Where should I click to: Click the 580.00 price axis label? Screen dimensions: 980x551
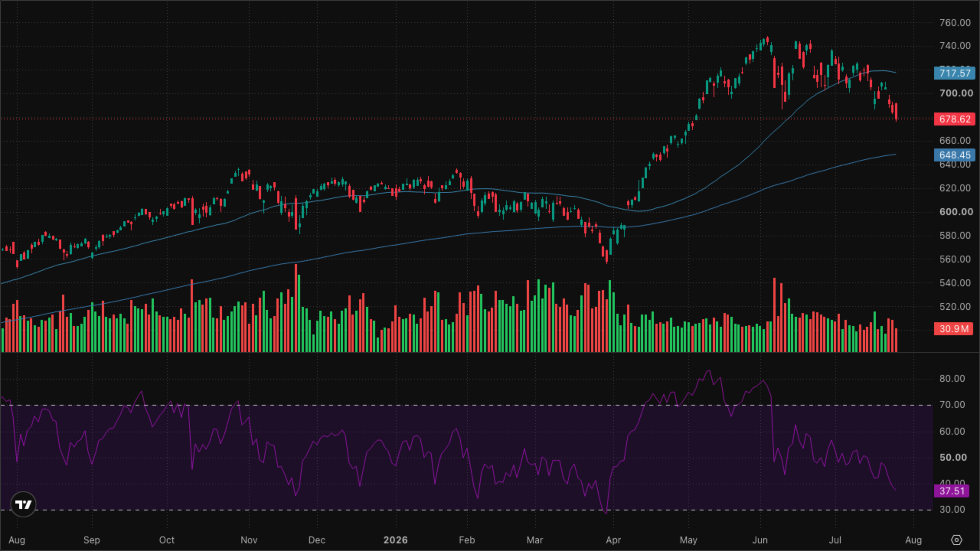tap(955, 236)
